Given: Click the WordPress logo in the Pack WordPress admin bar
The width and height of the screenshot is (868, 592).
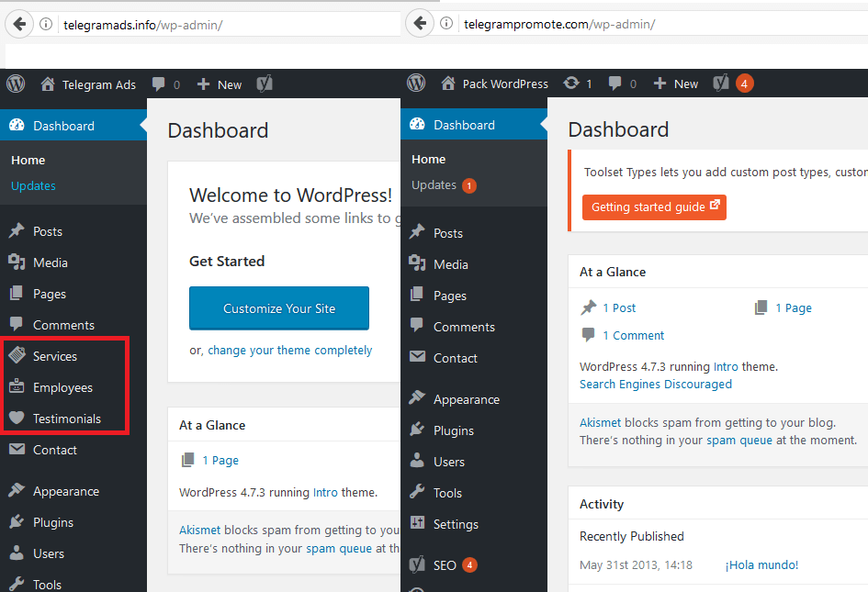Looking at the screenshot, I should pyautogui.click(x=416, y=84).
